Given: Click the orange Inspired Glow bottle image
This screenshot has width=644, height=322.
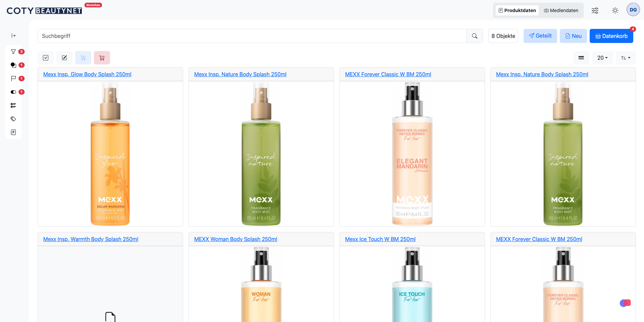Looking at the screenshot, I should pos(110,154).
